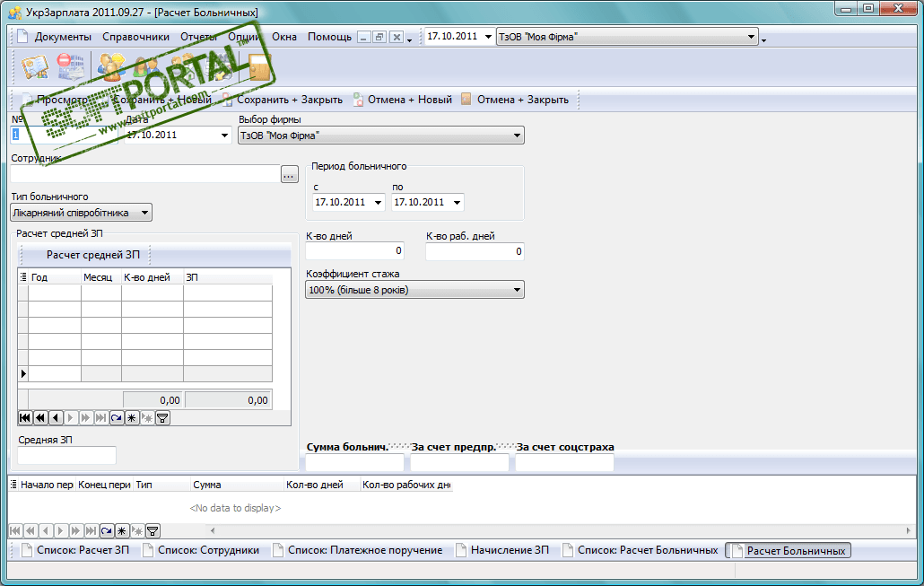Go to next record in average salary grid
Image resolution: width=924 pixels, height=586 pixels.
click(71, 418)
